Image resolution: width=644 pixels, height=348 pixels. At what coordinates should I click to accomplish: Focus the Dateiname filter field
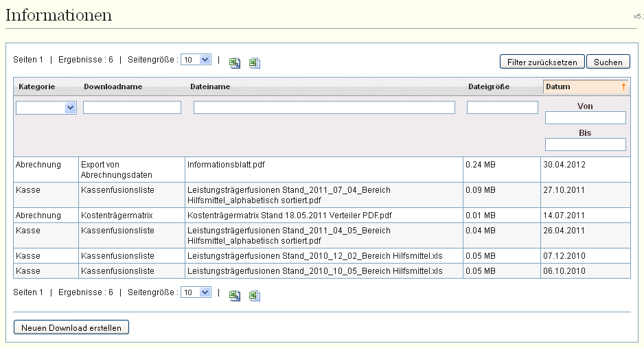click(x=324, y=108)
